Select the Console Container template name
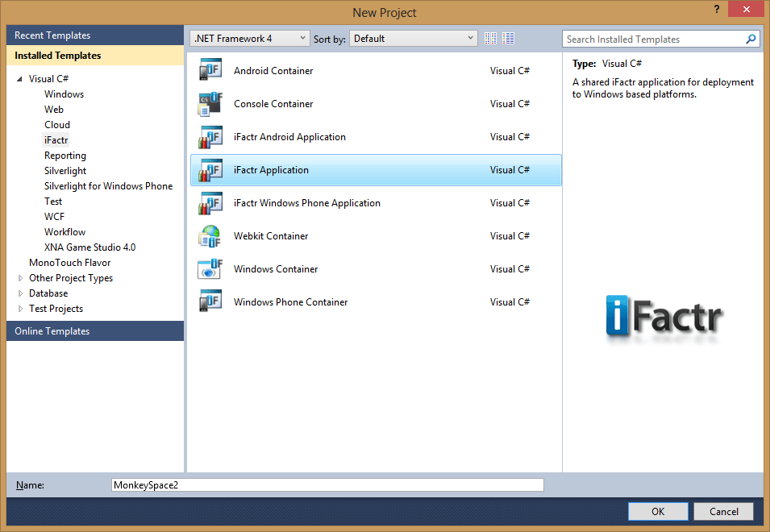 click(273, 104)
